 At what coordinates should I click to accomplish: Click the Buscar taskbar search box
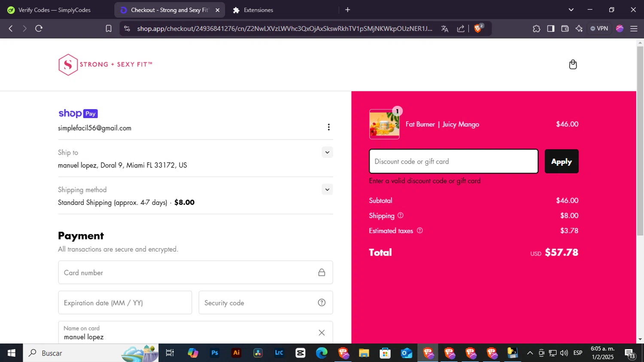(x=91, y=353)
